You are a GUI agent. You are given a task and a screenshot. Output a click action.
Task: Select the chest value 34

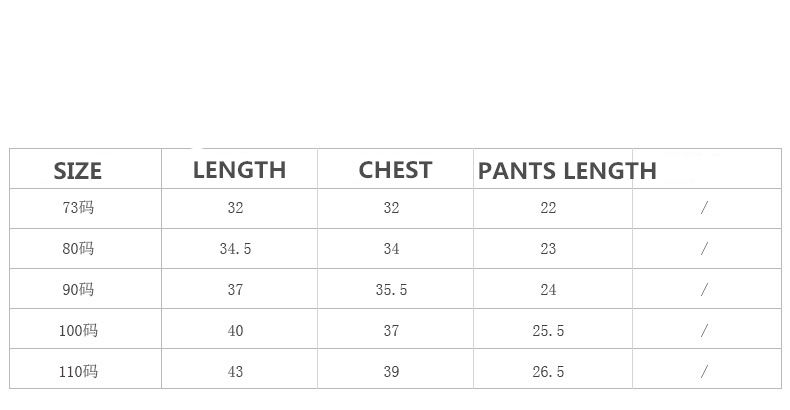(391, 249)
